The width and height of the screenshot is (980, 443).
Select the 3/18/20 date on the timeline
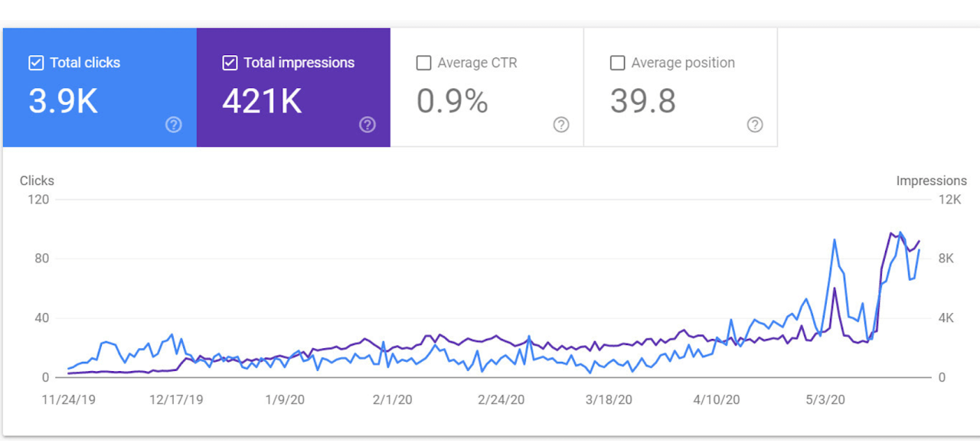609,399
